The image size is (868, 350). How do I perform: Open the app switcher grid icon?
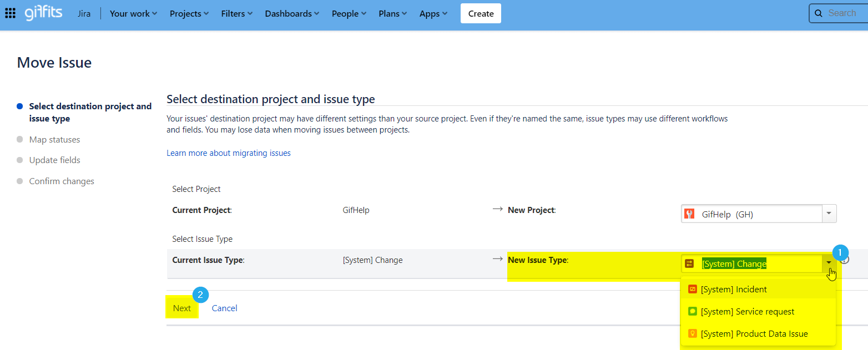point(10,13)
